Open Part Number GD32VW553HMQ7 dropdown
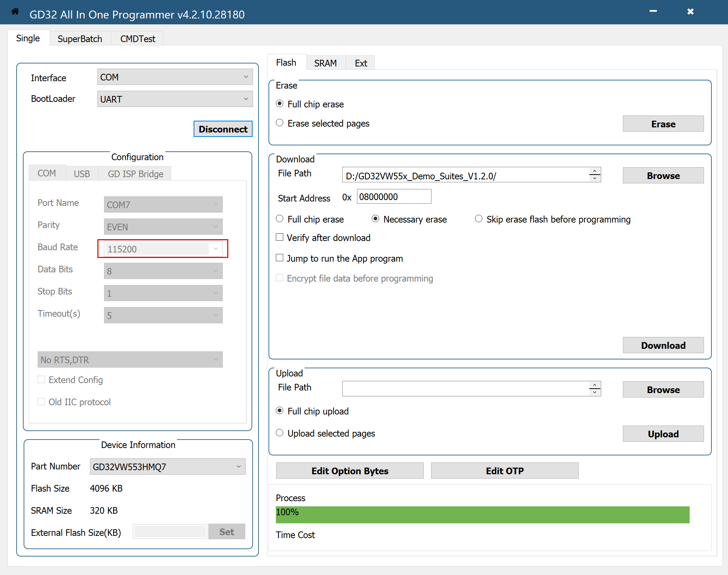Screen dimensions: 728x575 (x=167, y=467)
